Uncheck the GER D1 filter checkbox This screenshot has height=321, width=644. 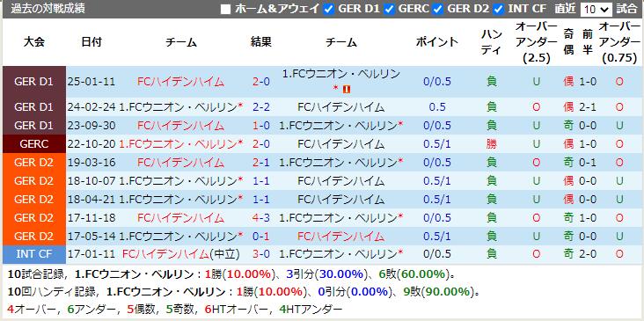pyautogui.click(x=328, y=10)
